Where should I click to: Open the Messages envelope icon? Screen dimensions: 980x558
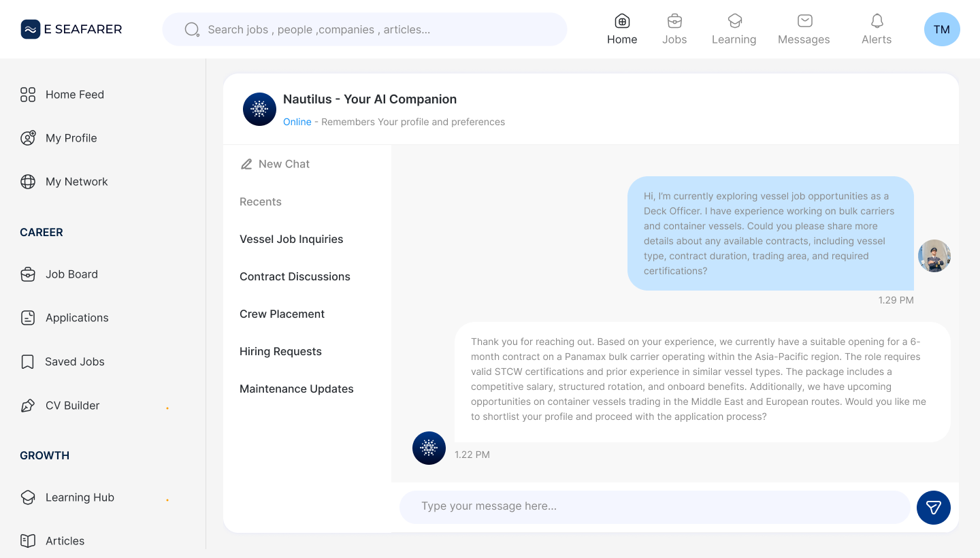point(804,20)
